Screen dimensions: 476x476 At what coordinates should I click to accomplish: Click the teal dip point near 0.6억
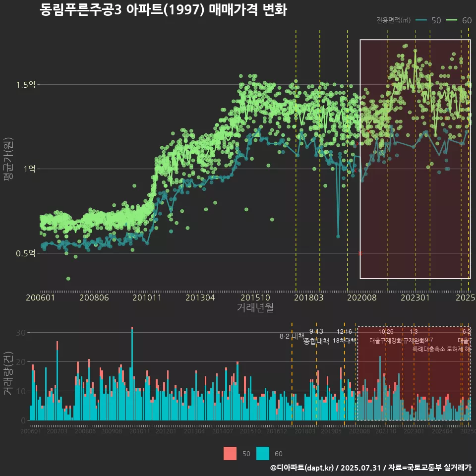click(338, 236)
